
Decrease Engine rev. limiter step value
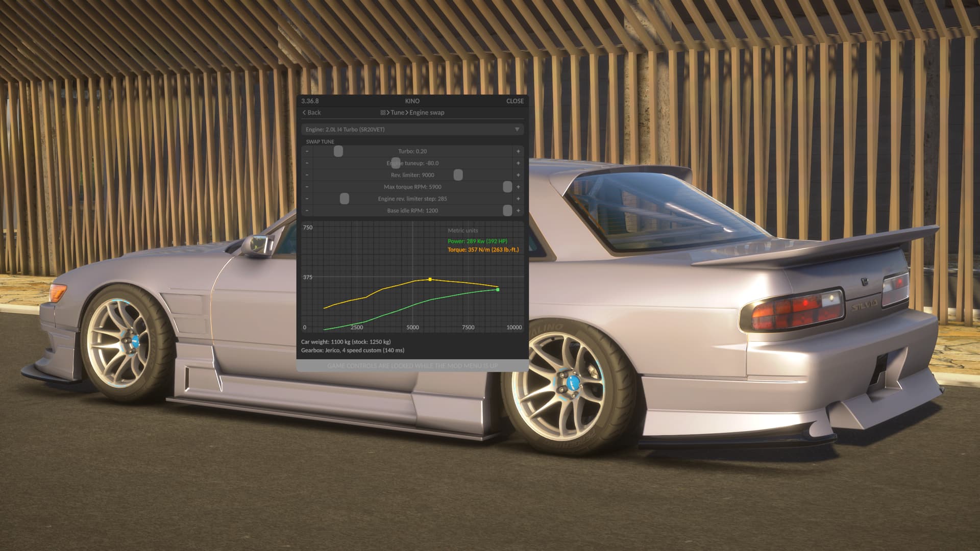click(307, 199)
